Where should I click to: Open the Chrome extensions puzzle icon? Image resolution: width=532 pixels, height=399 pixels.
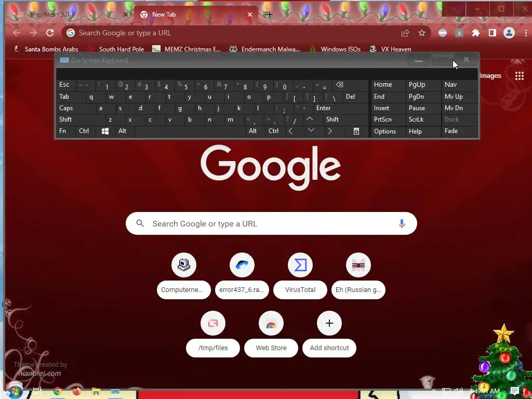[x=476, y=33]
